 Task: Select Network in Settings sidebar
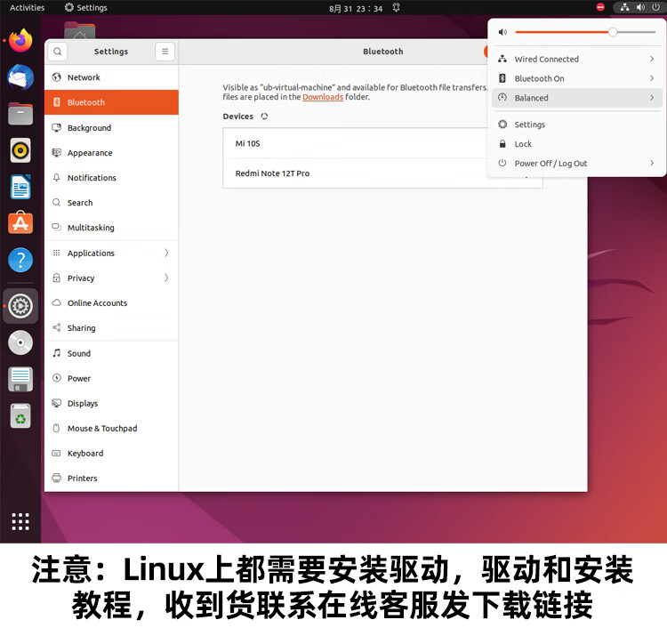point(111,77)
